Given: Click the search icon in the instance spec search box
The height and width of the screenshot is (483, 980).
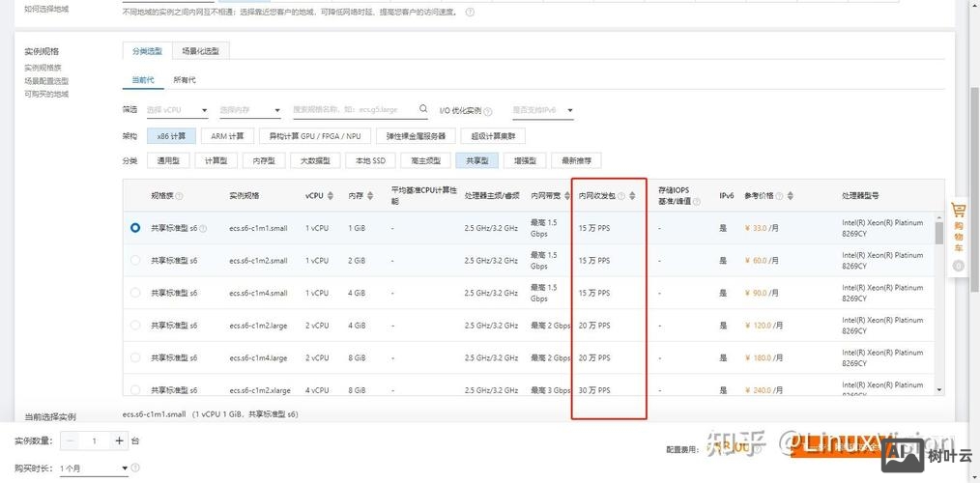Looking at the screenshot, I should pos(421,110).
